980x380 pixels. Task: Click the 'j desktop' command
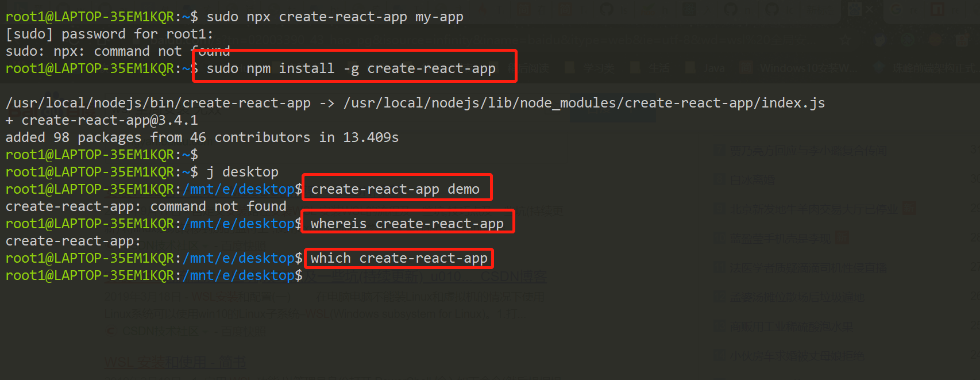click(x=242, y=172)
